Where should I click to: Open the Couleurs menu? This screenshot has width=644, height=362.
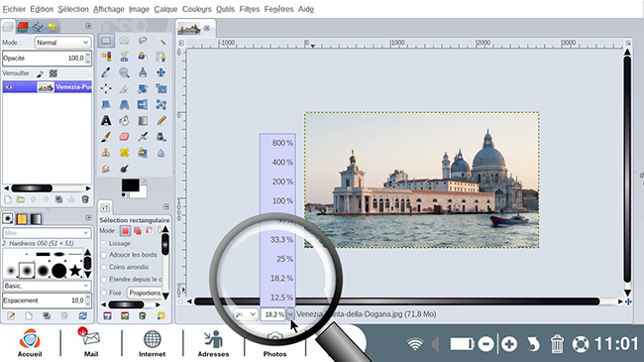click(x=197, y=9)
